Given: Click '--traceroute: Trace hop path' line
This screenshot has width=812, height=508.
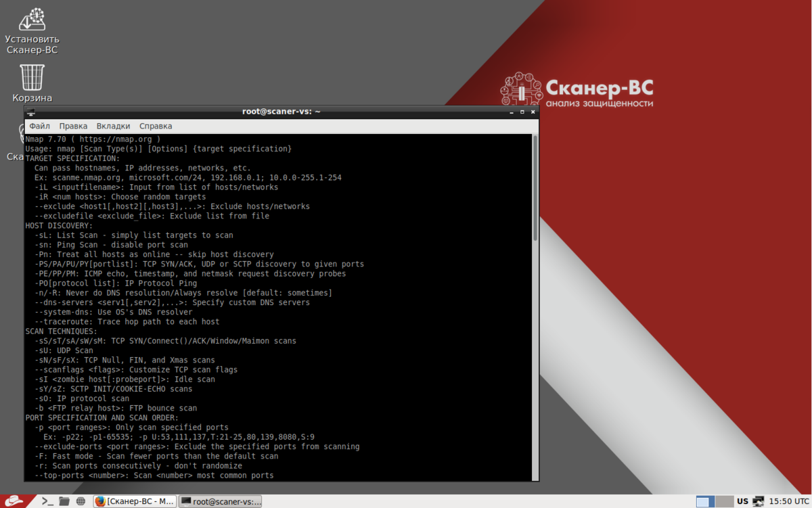Looking at the screenshot, I should click(x=127, y=322).
